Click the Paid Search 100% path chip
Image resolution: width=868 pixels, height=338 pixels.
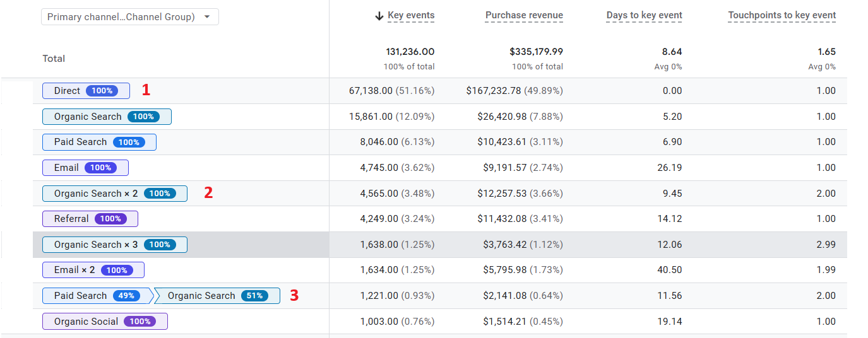pos(99,143)
